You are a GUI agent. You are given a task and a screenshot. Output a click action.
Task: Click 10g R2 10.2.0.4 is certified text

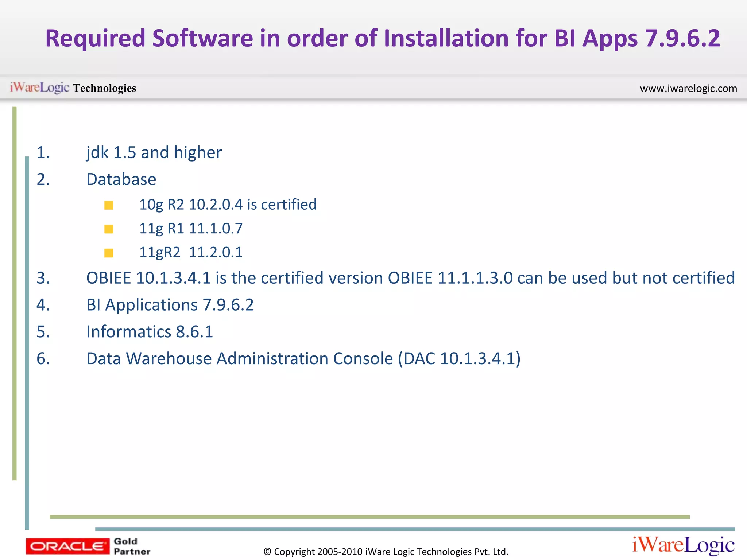point(228,205)
